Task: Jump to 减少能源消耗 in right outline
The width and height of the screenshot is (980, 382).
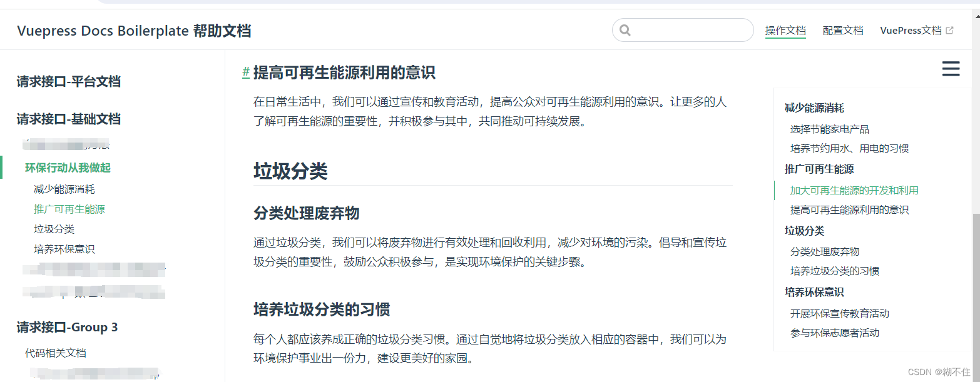Action: pyautogui.click(x=814, y=108)
